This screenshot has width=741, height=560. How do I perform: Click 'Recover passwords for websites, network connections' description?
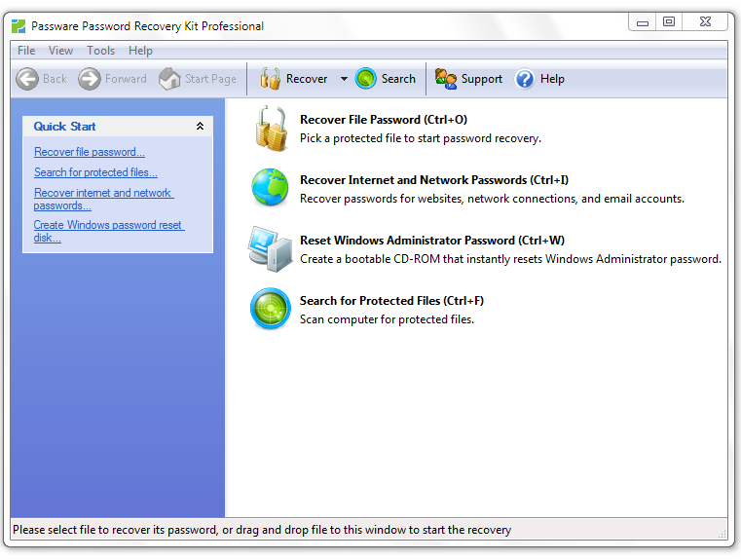click(x=492, y=199)
